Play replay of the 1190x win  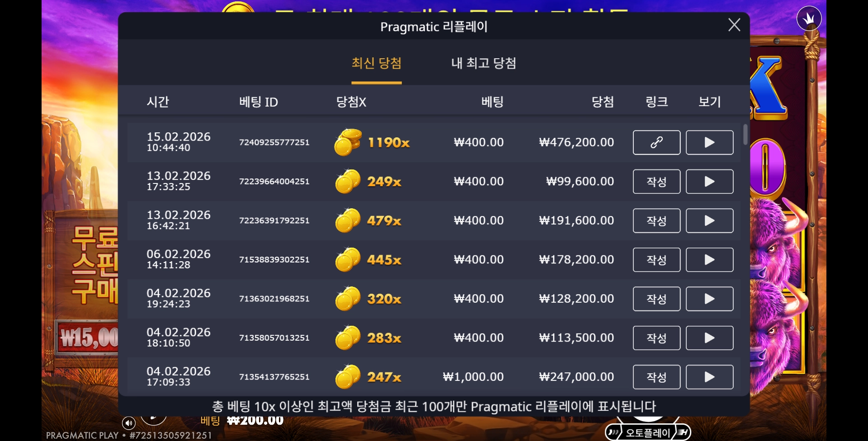pos(709,142)
